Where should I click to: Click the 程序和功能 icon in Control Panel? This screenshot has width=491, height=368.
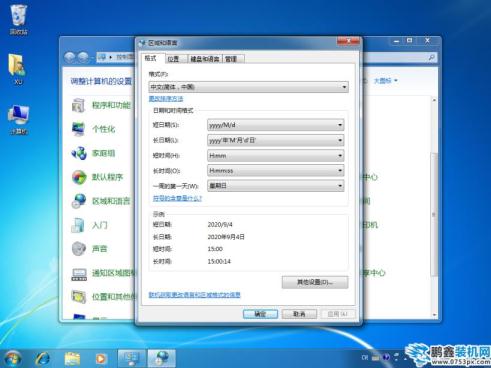[x=79, y=105]
